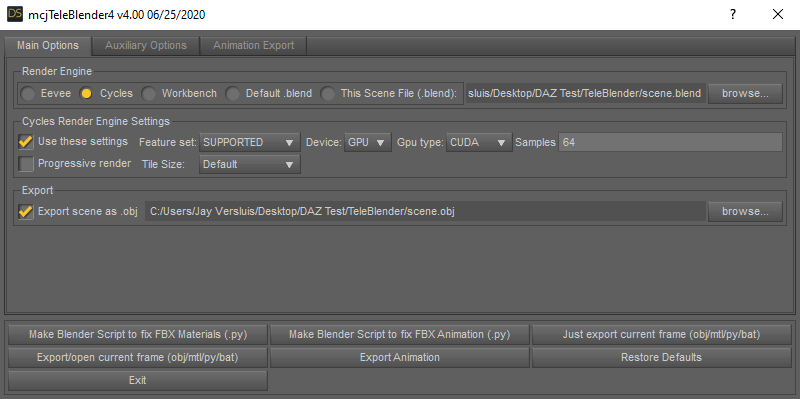Switch to the Auxiliary Options tab

pyautogui.click(x=146, y=45)
